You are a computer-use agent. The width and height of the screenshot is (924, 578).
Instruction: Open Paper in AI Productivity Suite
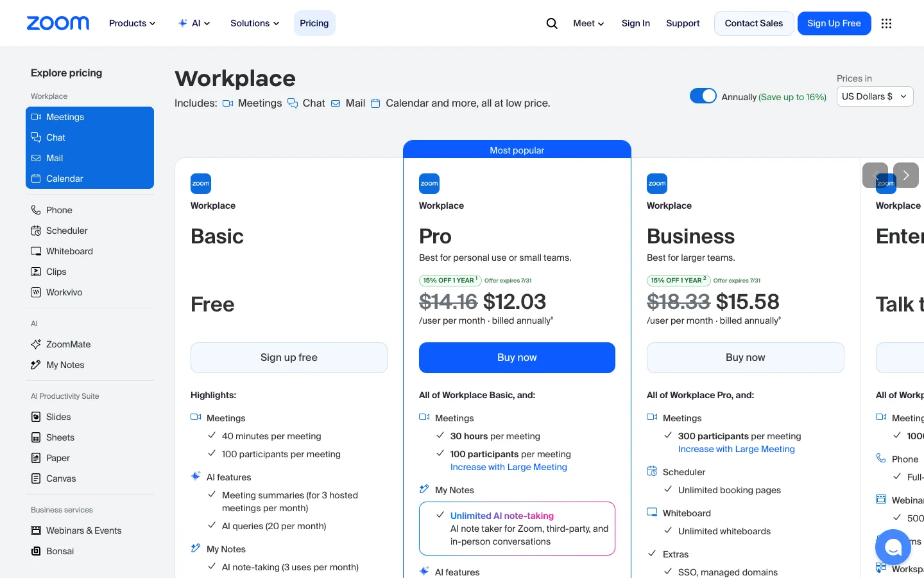pos(90,458)
